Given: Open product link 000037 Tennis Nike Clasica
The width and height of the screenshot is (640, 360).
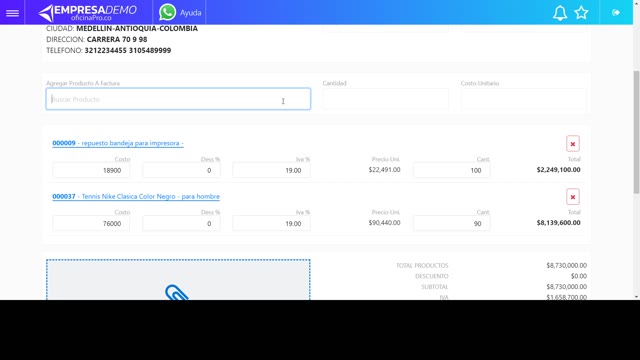Looking at the screenshot, I should [x=136, y=196].
